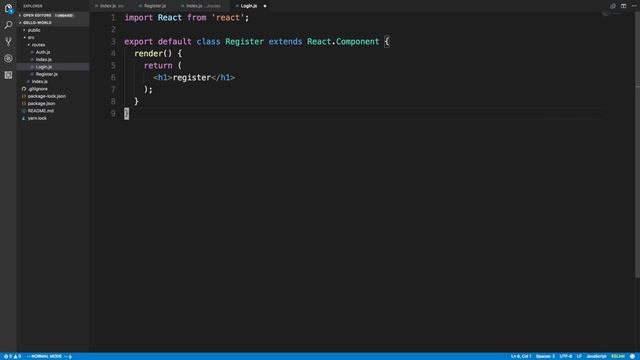Click the split editor icon
This screenshot has height=360, width=640.
coord(623,6)
